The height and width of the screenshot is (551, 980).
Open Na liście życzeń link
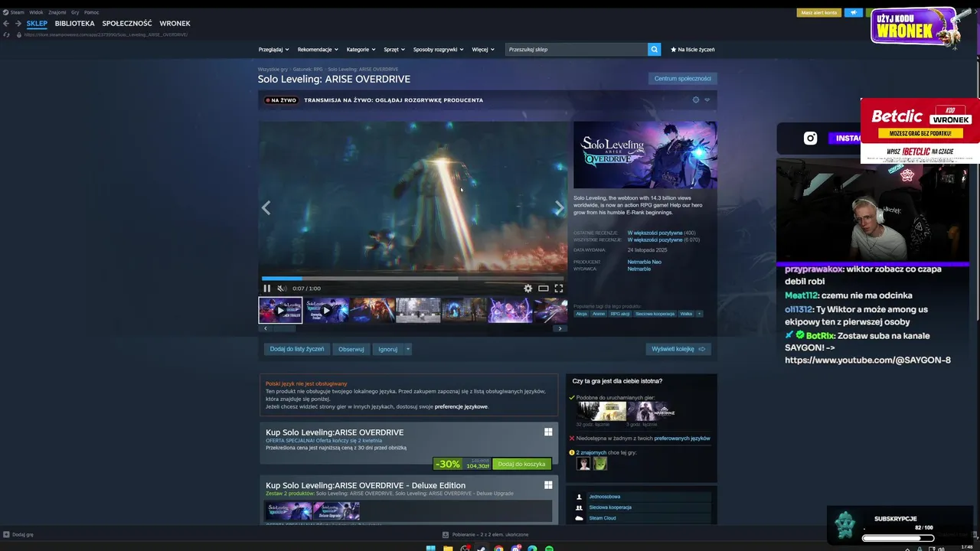pos(693,49)
